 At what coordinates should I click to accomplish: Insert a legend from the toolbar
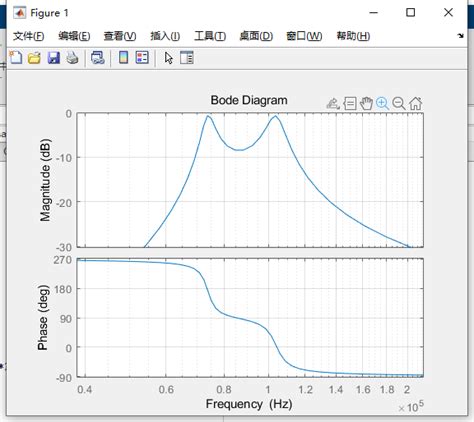click(x=142, y=58)
